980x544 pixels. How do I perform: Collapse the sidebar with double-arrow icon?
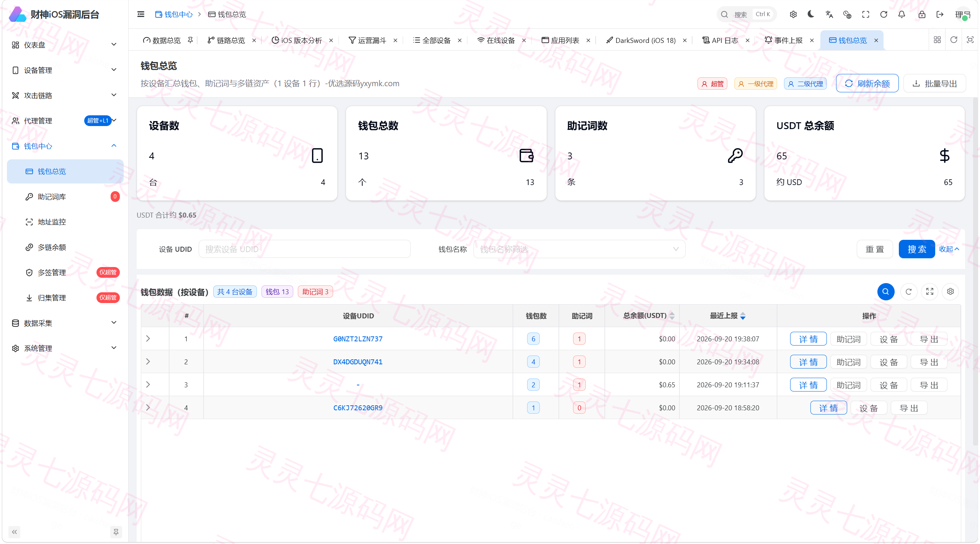tap(15, 532)
